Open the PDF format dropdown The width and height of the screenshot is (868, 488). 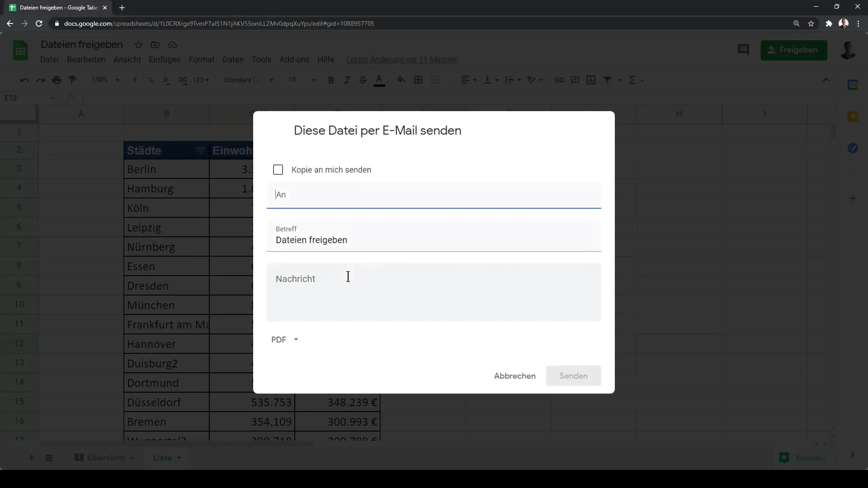pos(285,339)
